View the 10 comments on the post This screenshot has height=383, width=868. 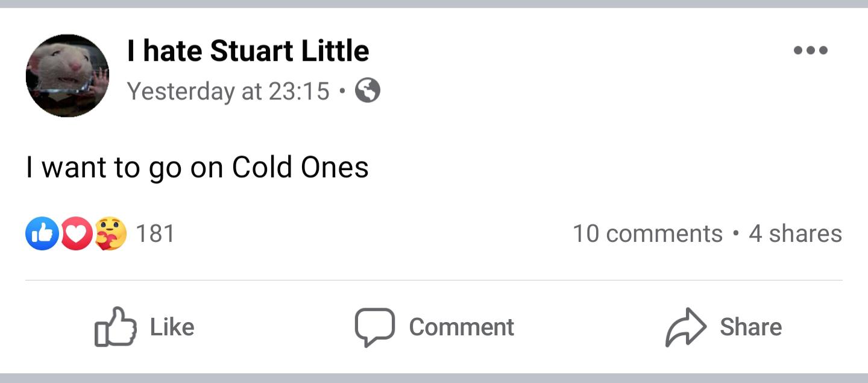(647, 233)
